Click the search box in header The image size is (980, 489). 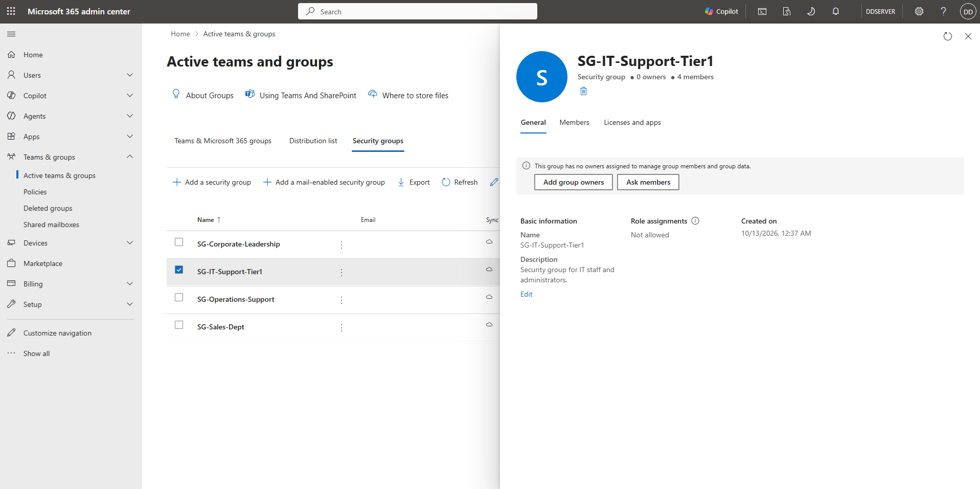coord(418,11)
